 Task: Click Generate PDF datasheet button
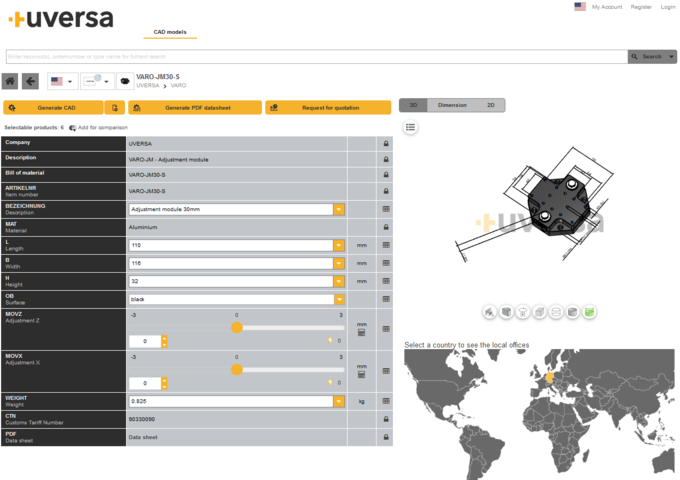195,108
